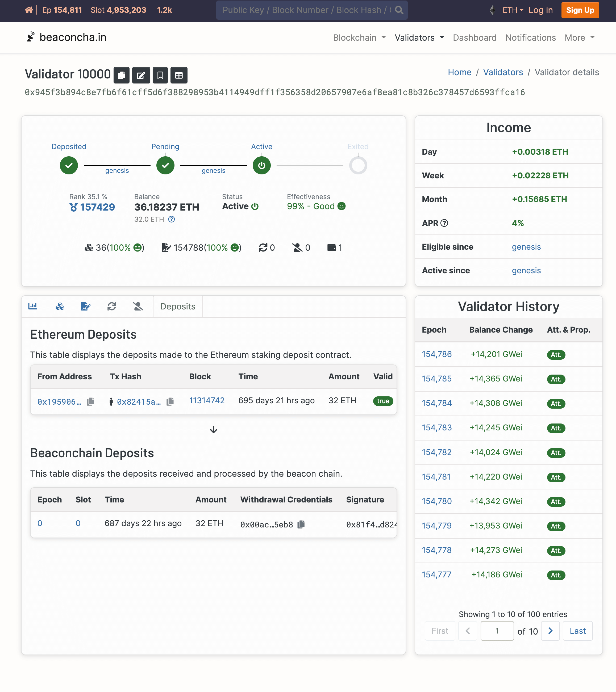Open beaconchain deposit epoch 0 link

coord(40,523)
